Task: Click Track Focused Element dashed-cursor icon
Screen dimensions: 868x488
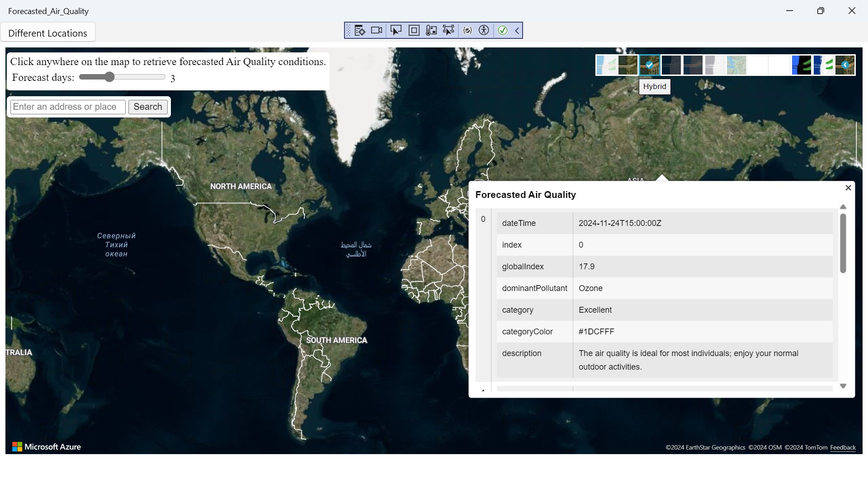Action: [x=448, y=30]
